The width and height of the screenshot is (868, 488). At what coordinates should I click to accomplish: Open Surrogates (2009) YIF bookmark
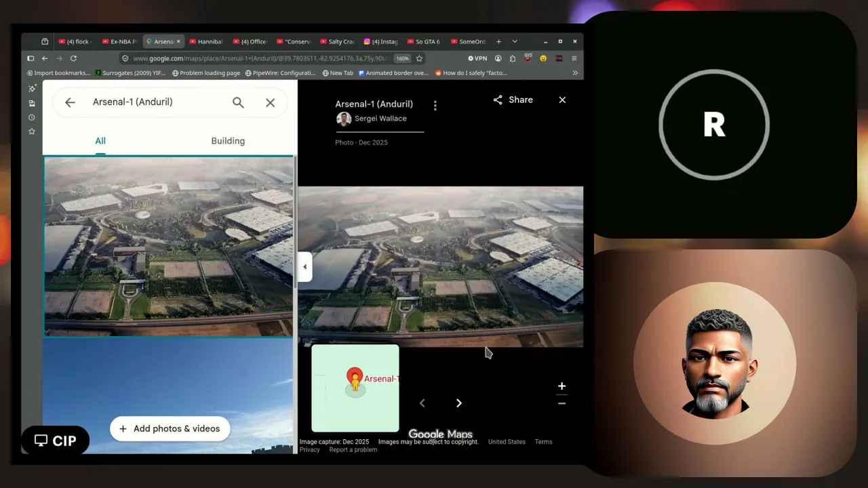pos(130,73)
